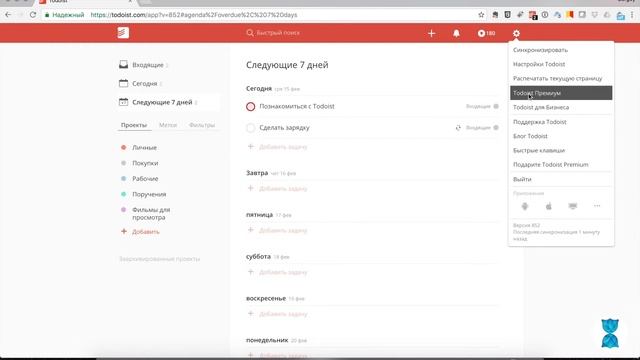Click the Входящие label on Познакомиться task
Image resolution: width=640 pixels, height=360 pixels.
tap(478, 106)
